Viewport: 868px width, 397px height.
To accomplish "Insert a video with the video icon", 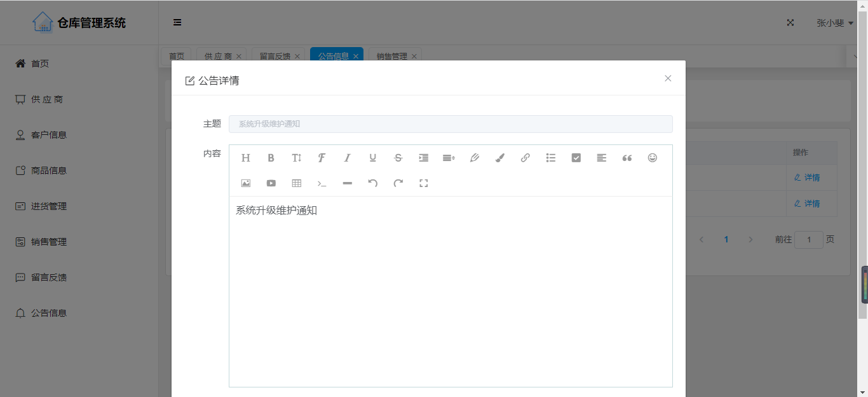I will [x=271, y=183].
